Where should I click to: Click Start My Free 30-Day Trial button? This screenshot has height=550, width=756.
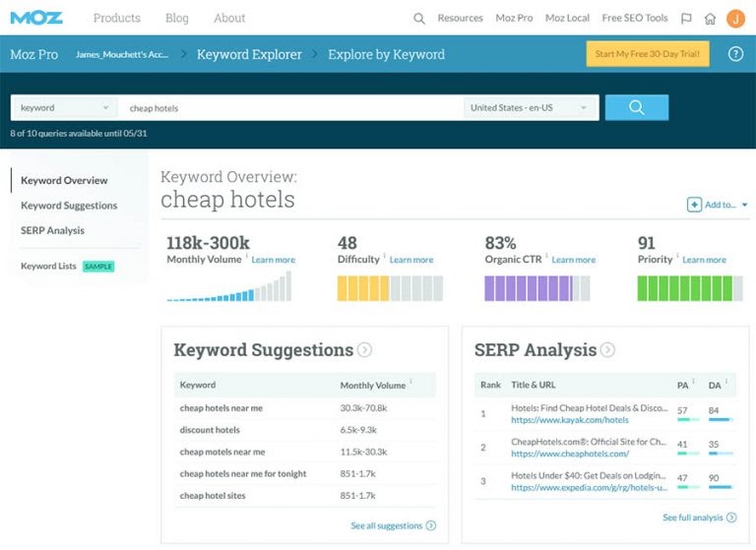point(648,54)
